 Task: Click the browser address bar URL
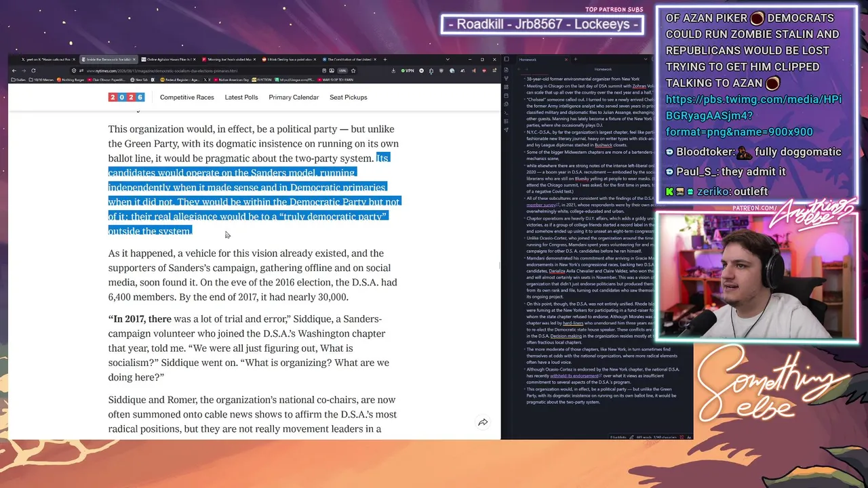[x=162, y=70]
